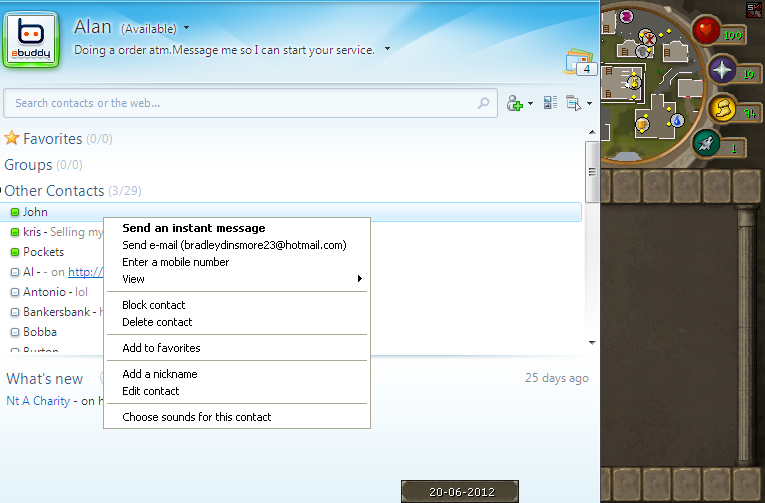This screenshot has height=503, width=765.
Task: Choose Add to favorites
Action: coord(237,348)
